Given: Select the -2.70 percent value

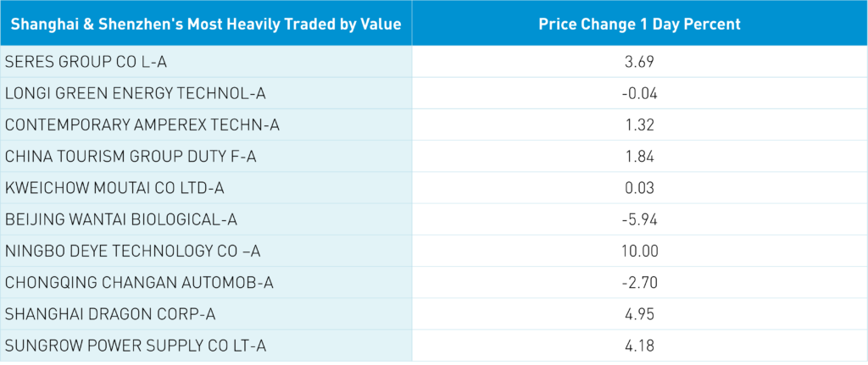Looking at the screenshot, I should pyautogui.click(x=640, y=283).
